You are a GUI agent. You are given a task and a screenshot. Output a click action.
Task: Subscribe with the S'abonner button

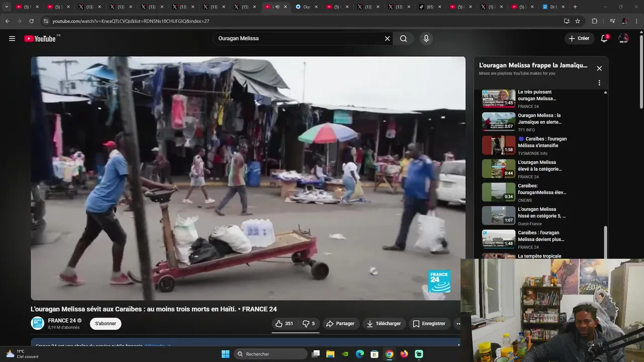[x=106, y=324]
